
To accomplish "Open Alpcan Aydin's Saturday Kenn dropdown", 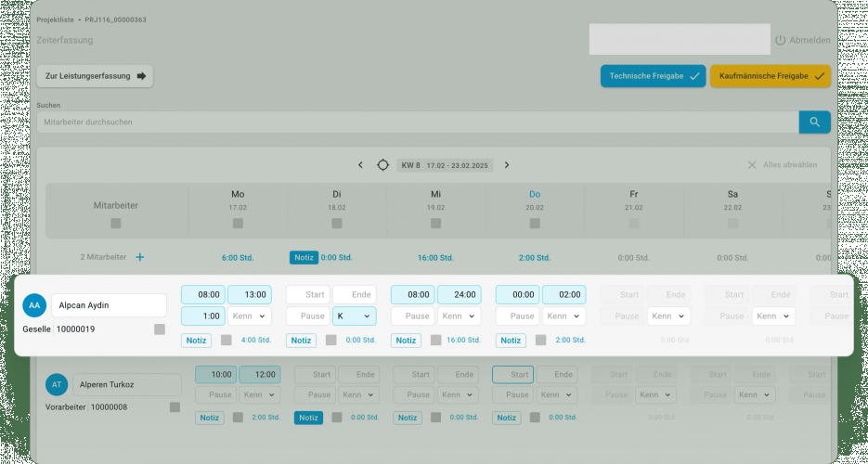I will [773, 316].
